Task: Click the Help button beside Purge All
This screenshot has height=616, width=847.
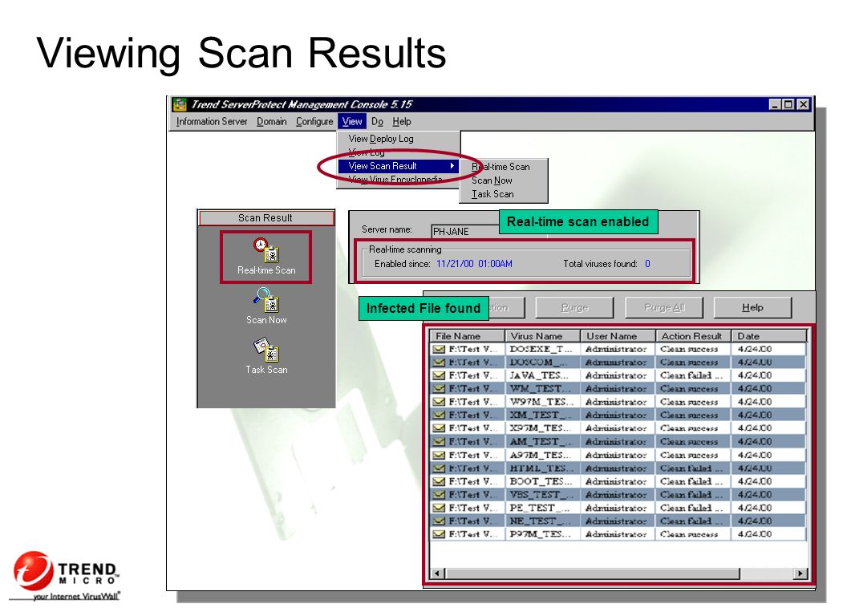Action: click(x=752, y=307)
